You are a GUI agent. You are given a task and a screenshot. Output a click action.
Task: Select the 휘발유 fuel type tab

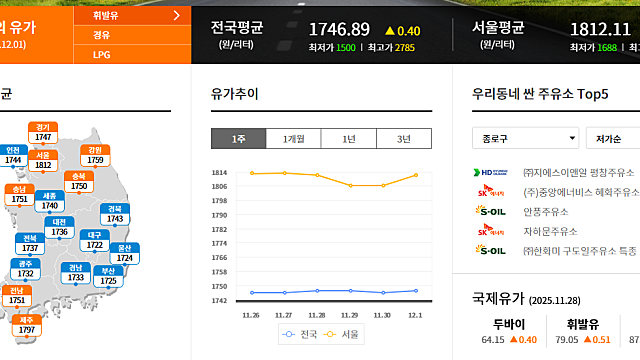(x=132, y=16)
